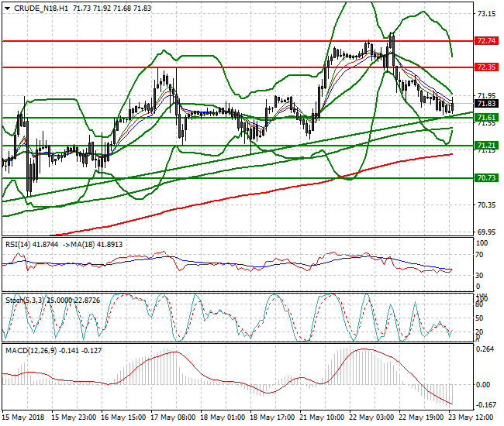This screenshot has width=504, height=426.
Task: Click the -0.167 MACD scale value
Action: [x=485, y=405]
